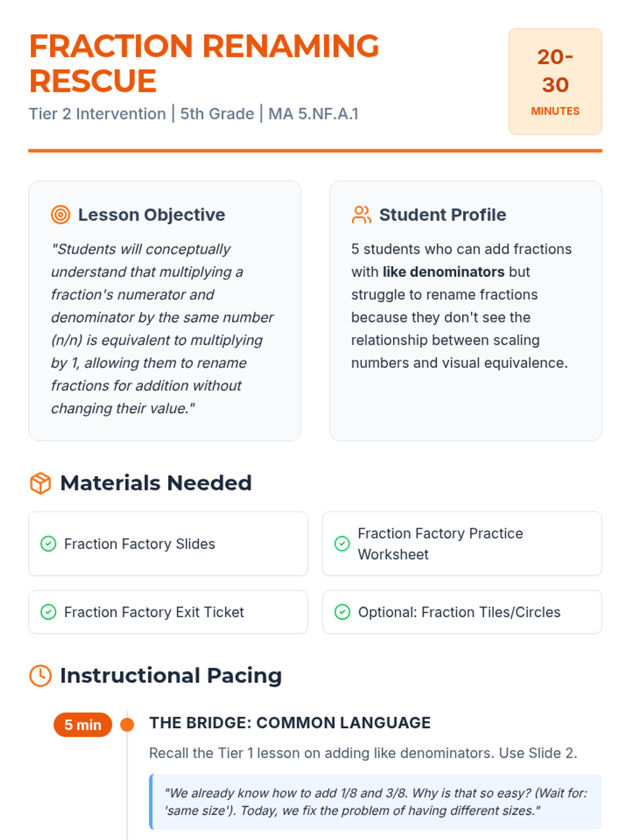This screenshot has height=840, width=630.
Task: Click the people icon beside Student Profile
Action: 361,215
